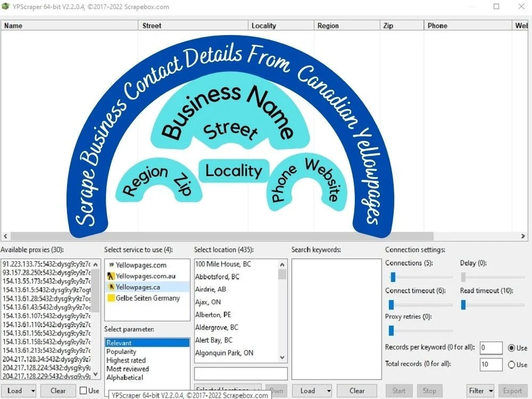Select Total records Use radio button
Viewport: 532px width, 399px height.
click(x=512, y=365)
